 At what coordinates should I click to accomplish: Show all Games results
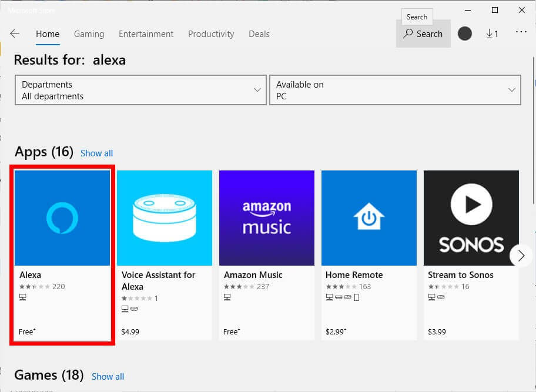tap(108, 376)
